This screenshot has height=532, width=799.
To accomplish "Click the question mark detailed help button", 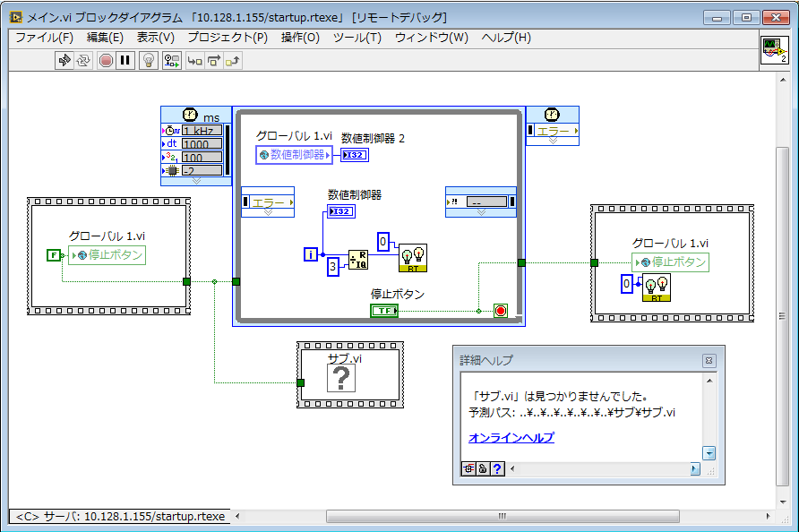I will point(497,468).
